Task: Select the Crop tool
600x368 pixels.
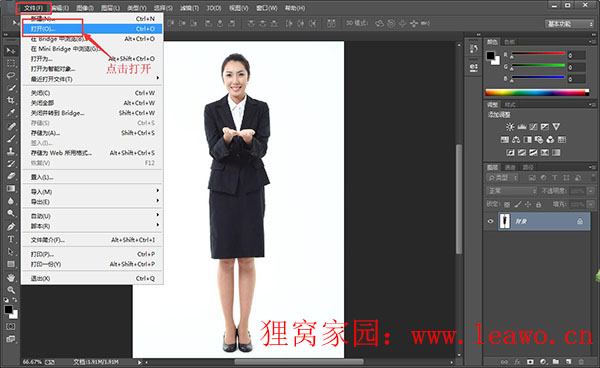Action: point(11,100)
